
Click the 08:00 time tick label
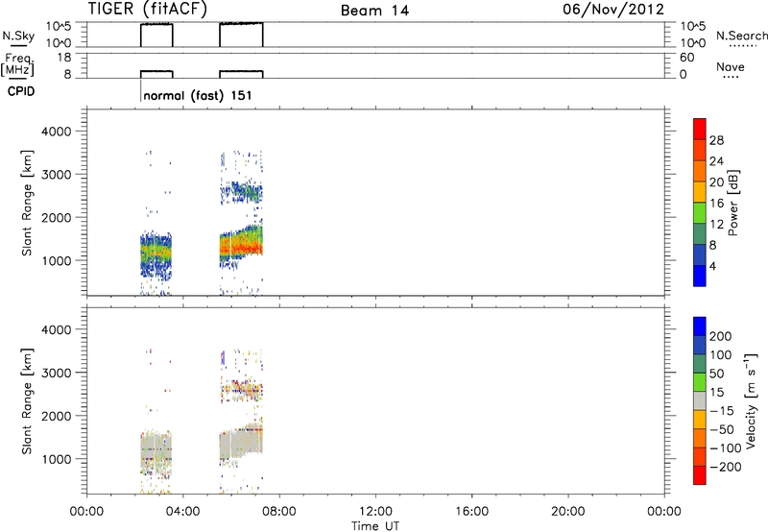pyautogui.click(x=279, y=512)
